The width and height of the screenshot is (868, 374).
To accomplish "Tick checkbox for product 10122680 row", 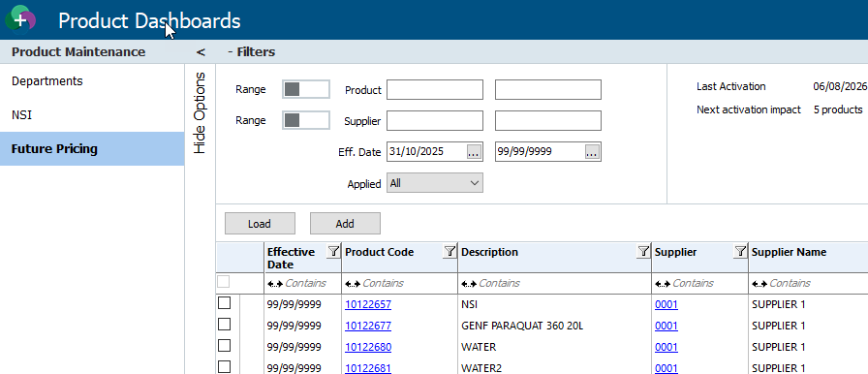I will point(224,346).
